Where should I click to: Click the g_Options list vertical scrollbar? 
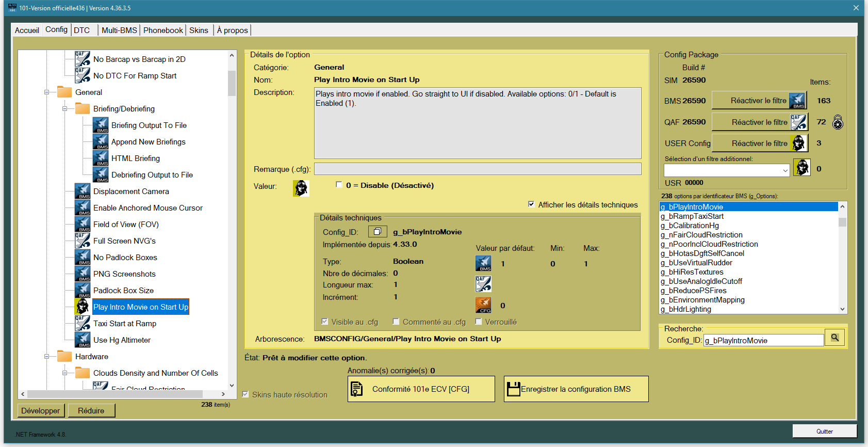tap(842, 258)
